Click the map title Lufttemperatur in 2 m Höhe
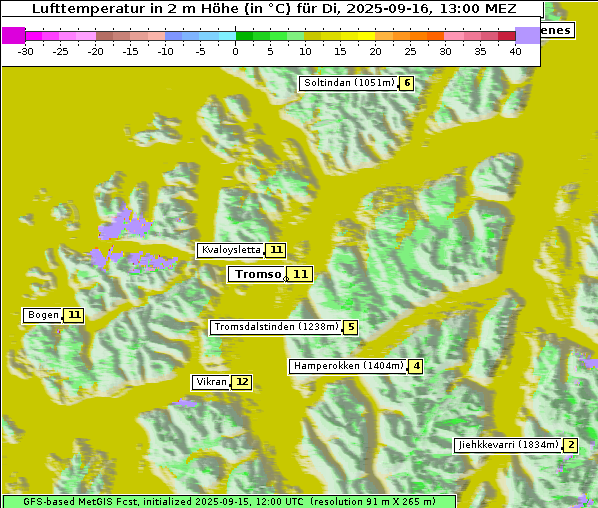The width and height of the screenshot is (598, 508). tap(274, 8)
